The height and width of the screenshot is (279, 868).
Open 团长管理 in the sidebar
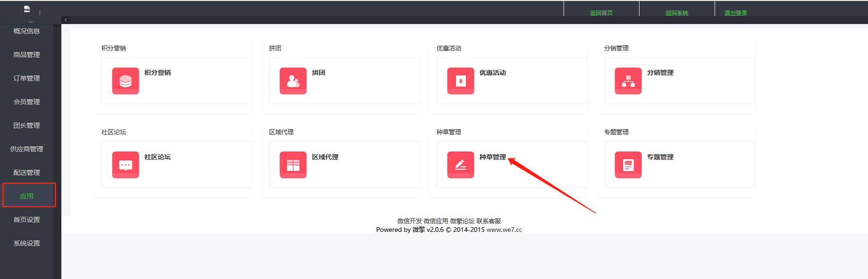pyautogui.click(x=27, y=125)
